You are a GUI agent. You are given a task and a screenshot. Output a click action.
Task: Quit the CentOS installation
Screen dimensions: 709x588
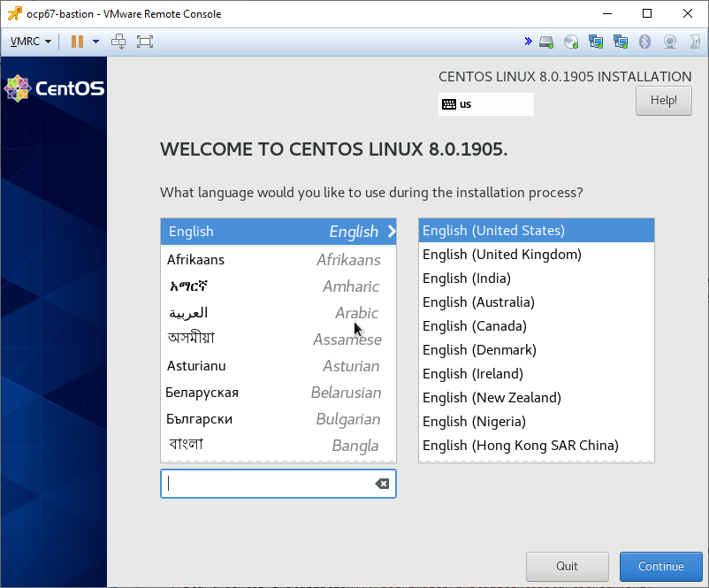coord(567,566)
